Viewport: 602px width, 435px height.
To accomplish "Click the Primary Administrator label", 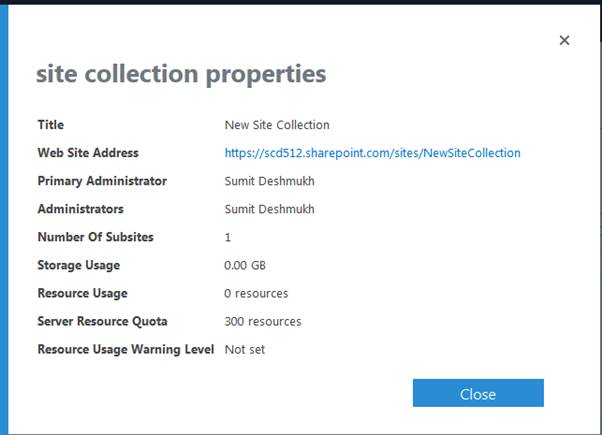I will click(102, 181).
